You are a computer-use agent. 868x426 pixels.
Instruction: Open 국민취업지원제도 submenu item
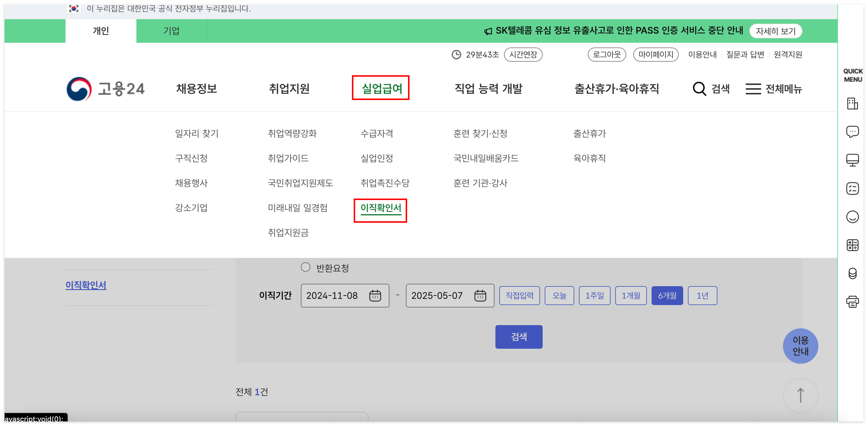click(300, 183)
